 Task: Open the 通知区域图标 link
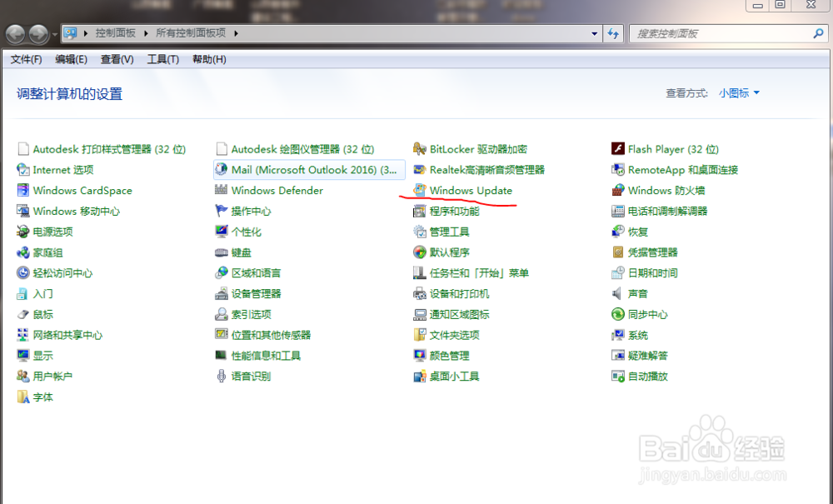click(x=460, y=314)
